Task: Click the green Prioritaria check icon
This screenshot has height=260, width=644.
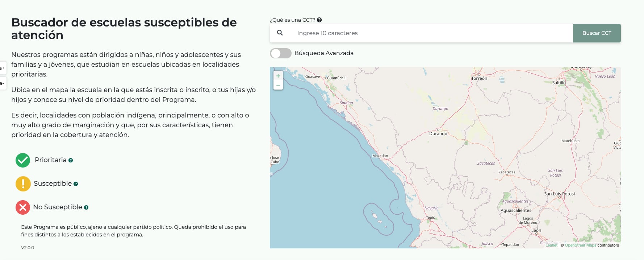Action: point(22,160)
